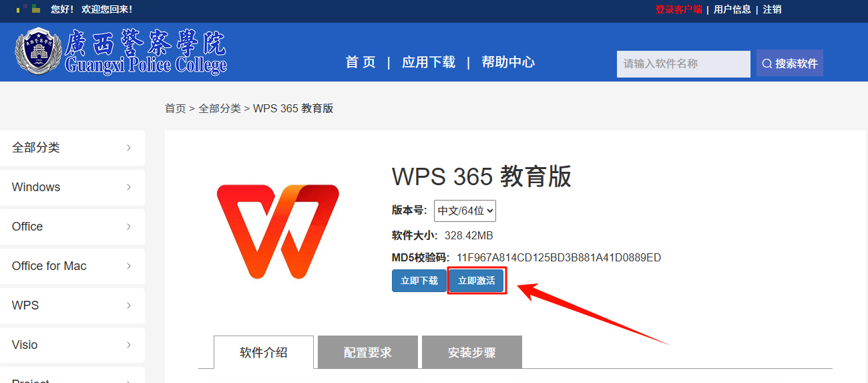Switch to the 安装步骤 tab

(472, 352)
